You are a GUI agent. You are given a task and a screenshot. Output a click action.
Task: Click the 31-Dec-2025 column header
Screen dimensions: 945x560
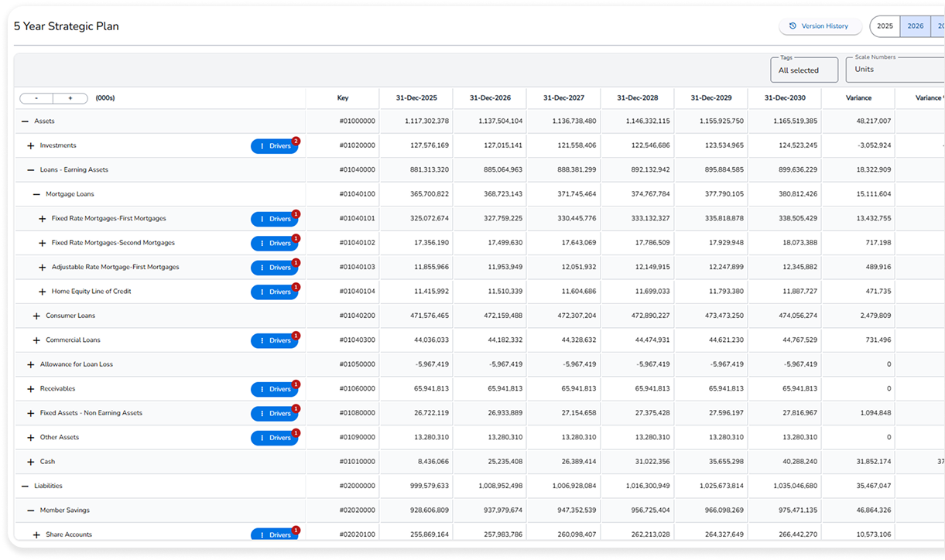pyautogui.click(x=416, y=98)
